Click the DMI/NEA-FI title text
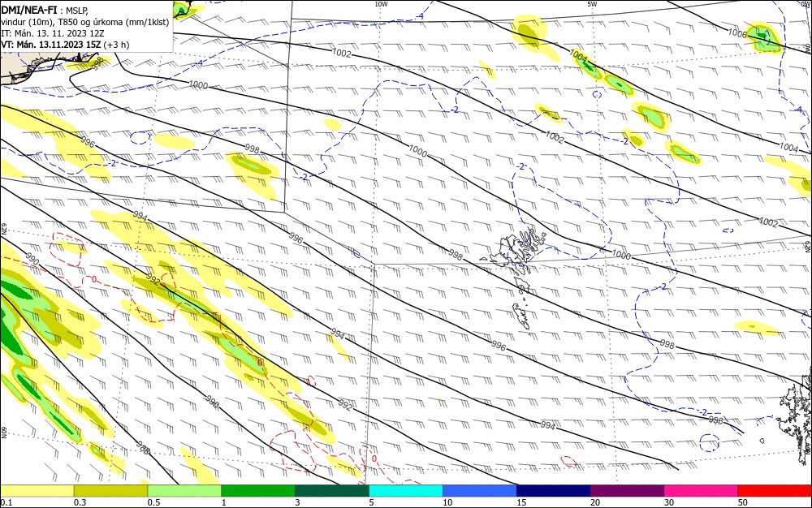Viewport: 812px width, 508px height. pyautogui.click(x=29, y=10)
